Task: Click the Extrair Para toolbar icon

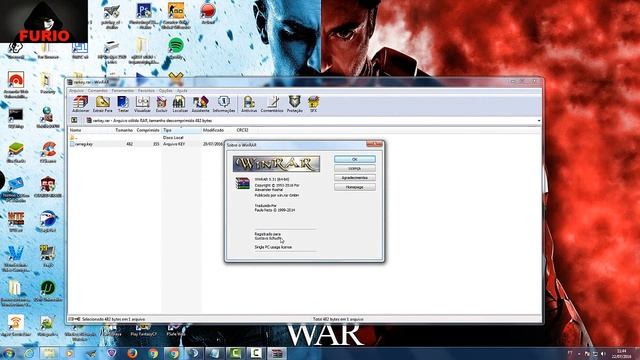Action: click(102, 104)
